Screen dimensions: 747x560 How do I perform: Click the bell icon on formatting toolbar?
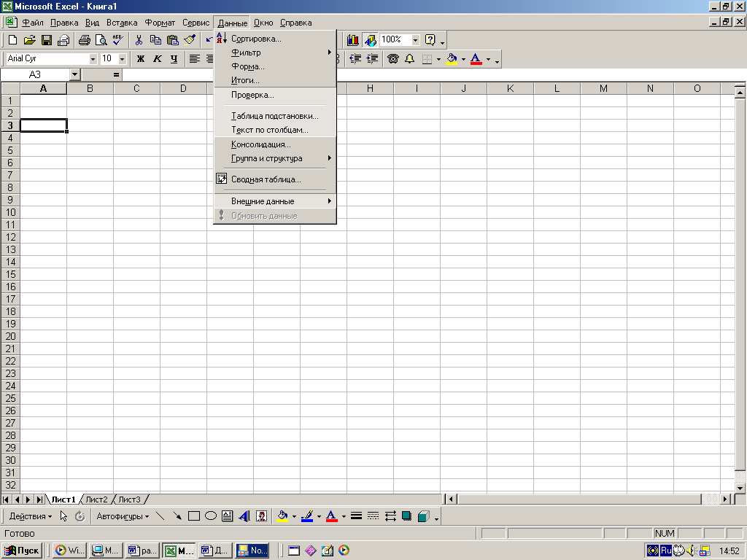[x=410, y=59]
